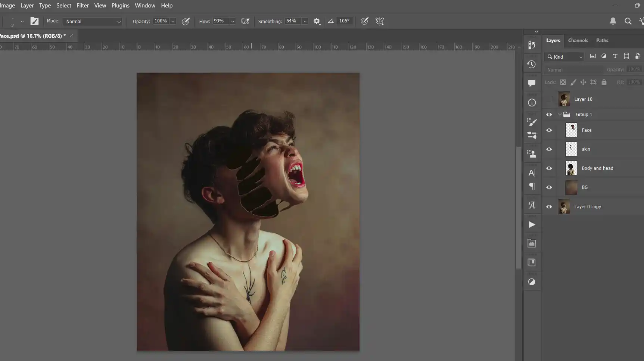Open notifications bell icon
This screenshot has width=644, height=361.
[613, 21]
